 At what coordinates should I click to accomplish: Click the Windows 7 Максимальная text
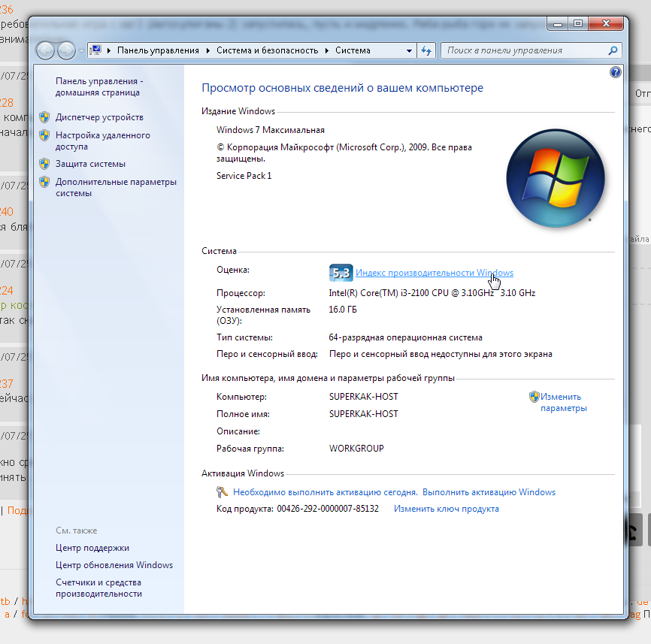(271, 130)
